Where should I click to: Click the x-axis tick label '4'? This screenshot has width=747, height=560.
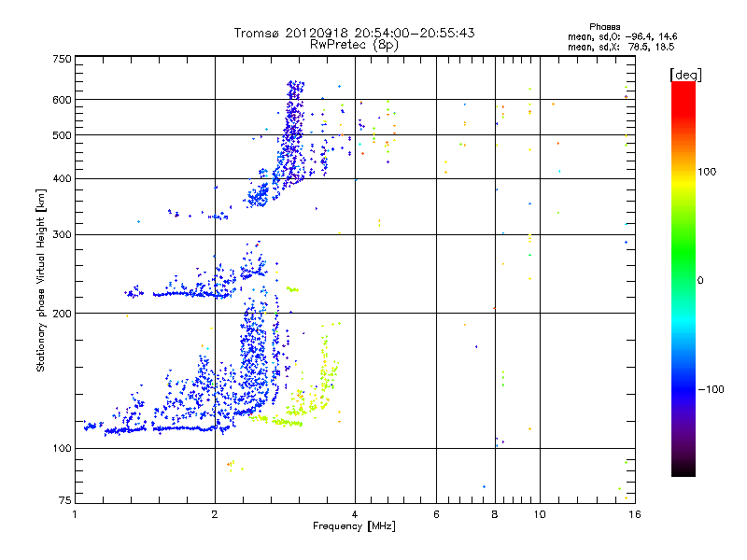pyautogui.click(x=355, y=514)
